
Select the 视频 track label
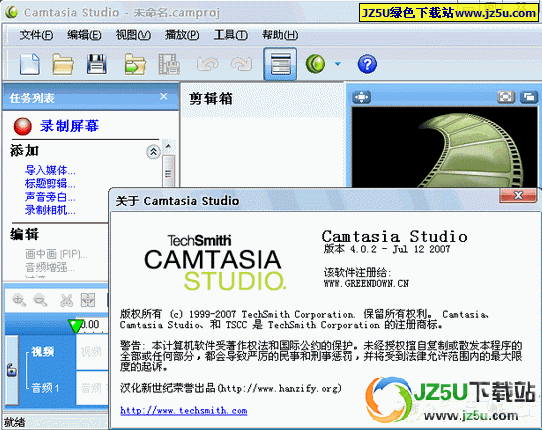click(x=43, y=352)
